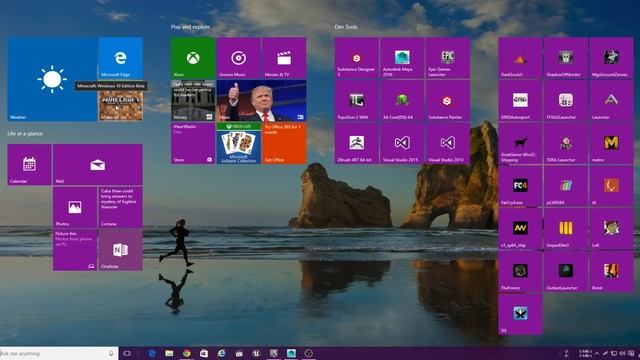Launch the pCARS64 tile

tap(566, 186)
